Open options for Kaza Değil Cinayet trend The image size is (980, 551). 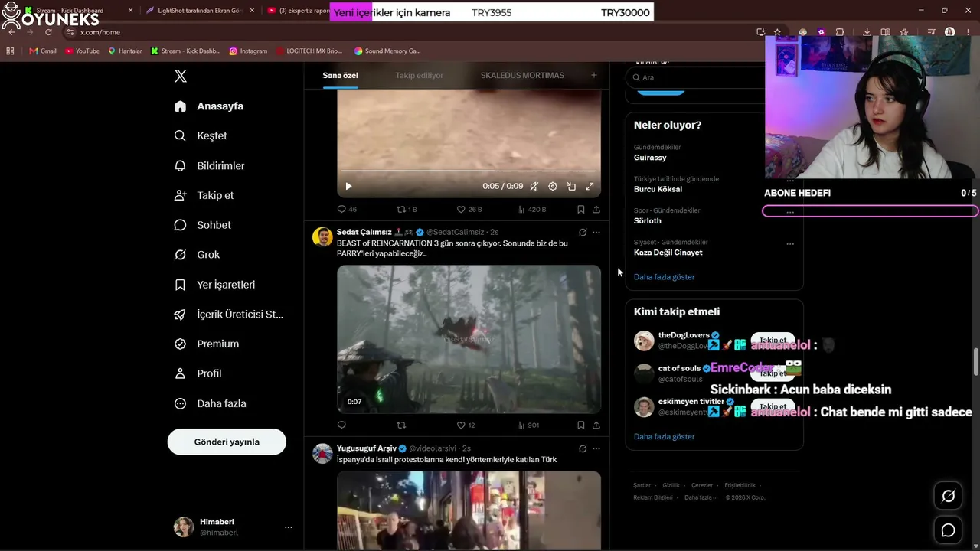(x=790, y=244)
